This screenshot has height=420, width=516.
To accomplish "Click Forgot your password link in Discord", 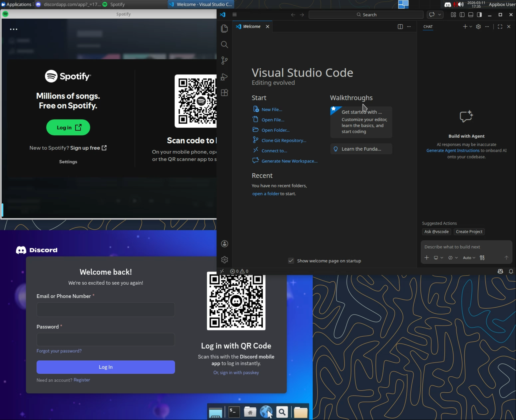I will click(59, 351).
